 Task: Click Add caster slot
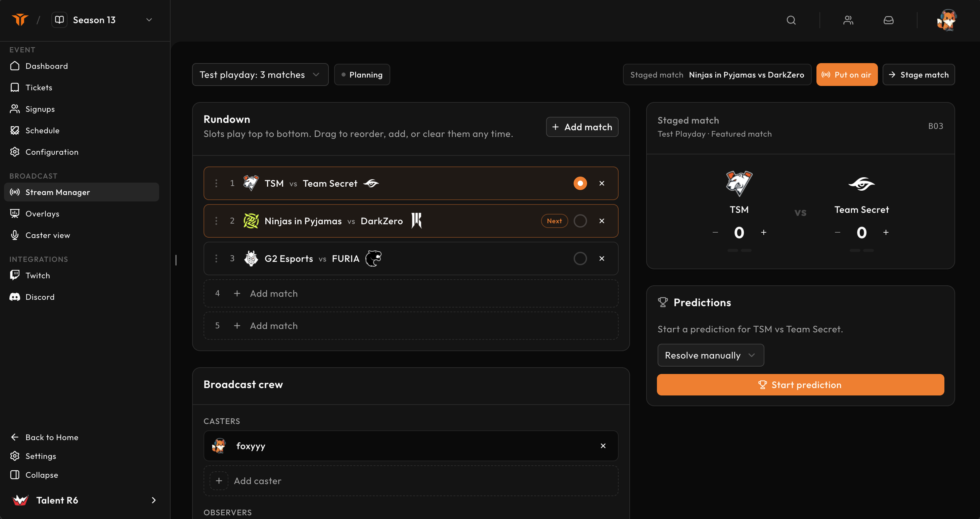click(x=410, y=481)
